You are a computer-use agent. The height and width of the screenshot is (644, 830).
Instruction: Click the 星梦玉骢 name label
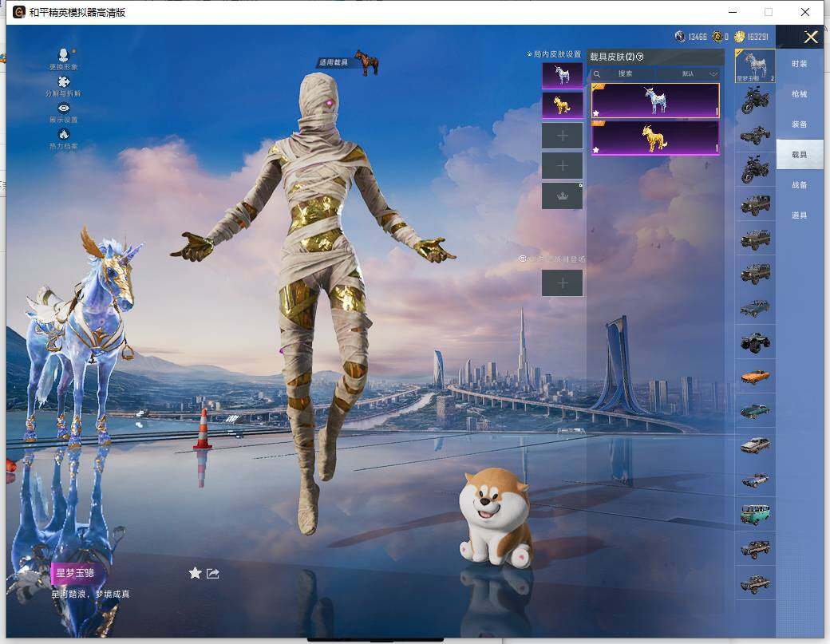pyautogui.click(x=75, y=573)
